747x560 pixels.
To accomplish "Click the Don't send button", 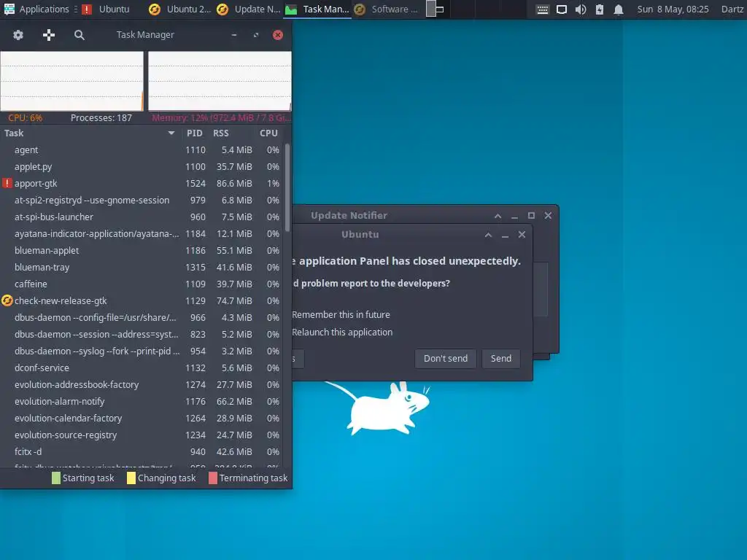I will 446,359.
